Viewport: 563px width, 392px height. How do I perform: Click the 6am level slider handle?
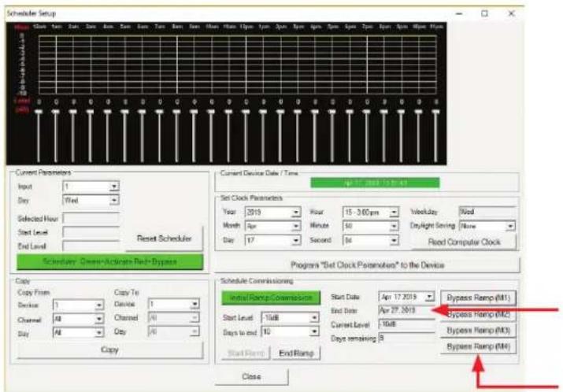pyautogui.click(x=143, y=112)
